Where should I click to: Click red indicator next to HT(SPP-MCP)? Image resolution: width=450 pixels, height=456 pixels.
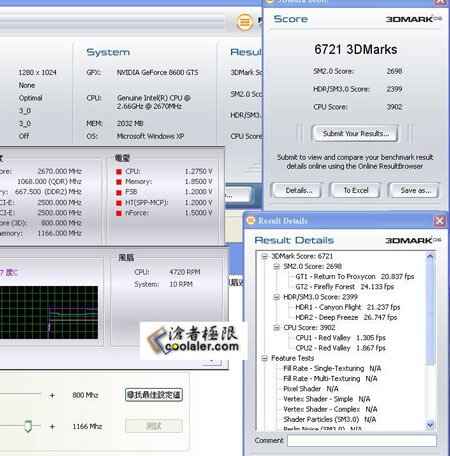[x=118, y=203]
